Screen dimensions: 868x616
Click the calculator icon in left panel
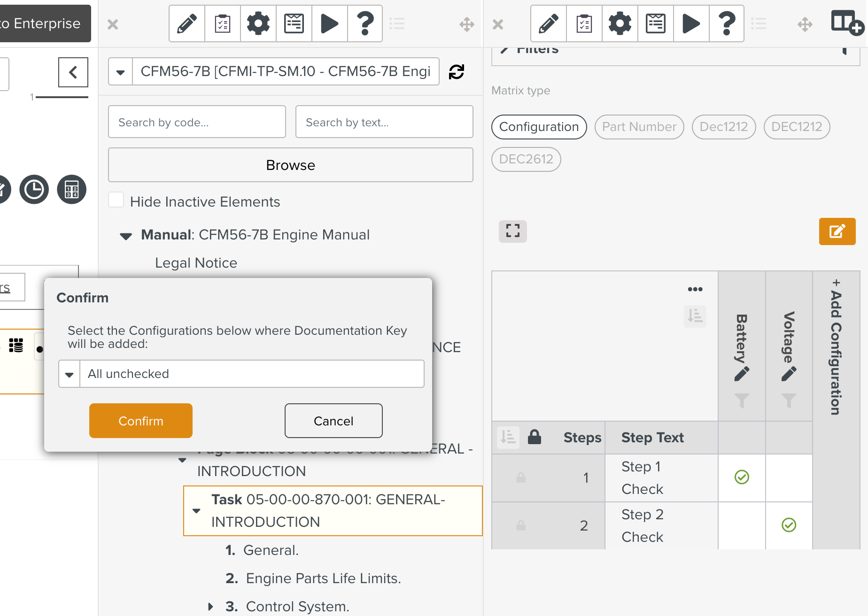click(71, 190)
